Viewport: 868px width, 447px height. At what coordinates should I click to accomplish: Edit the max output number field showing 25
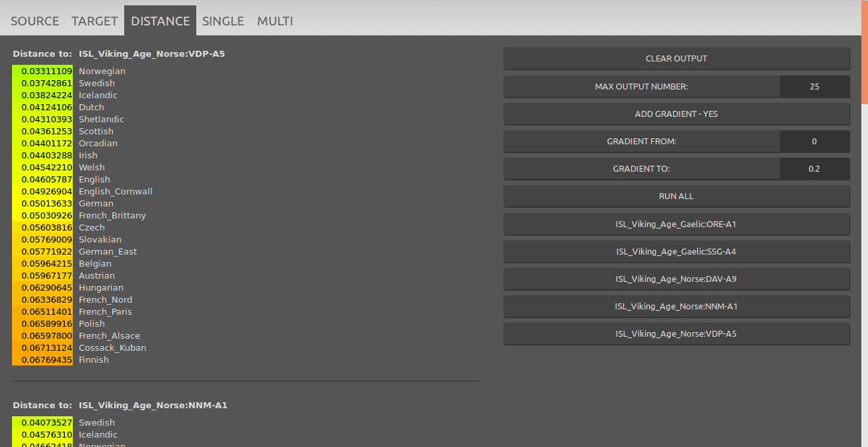tap(814, 87)
